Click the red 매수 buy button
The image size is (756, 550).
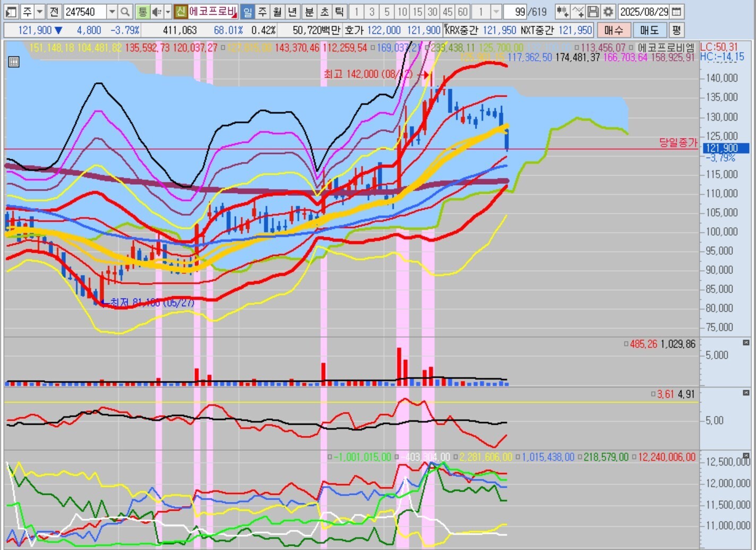click(614, 30)
